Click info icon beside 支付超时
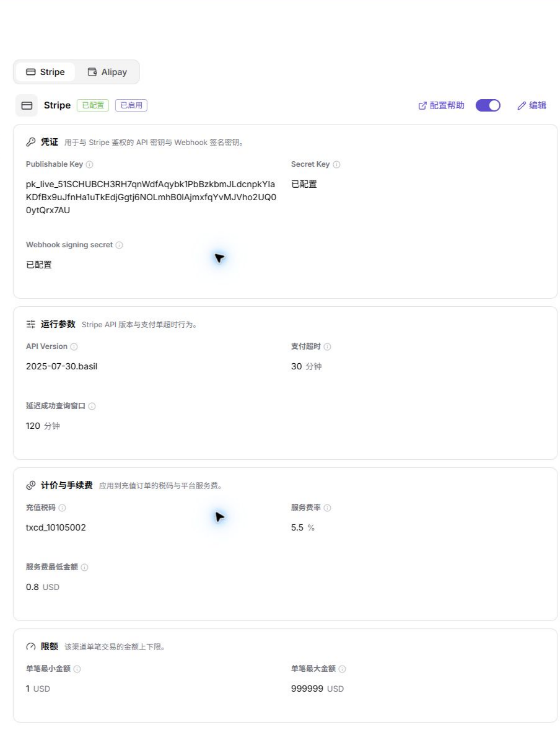This screenshot has height=740, width=560. 328,347
